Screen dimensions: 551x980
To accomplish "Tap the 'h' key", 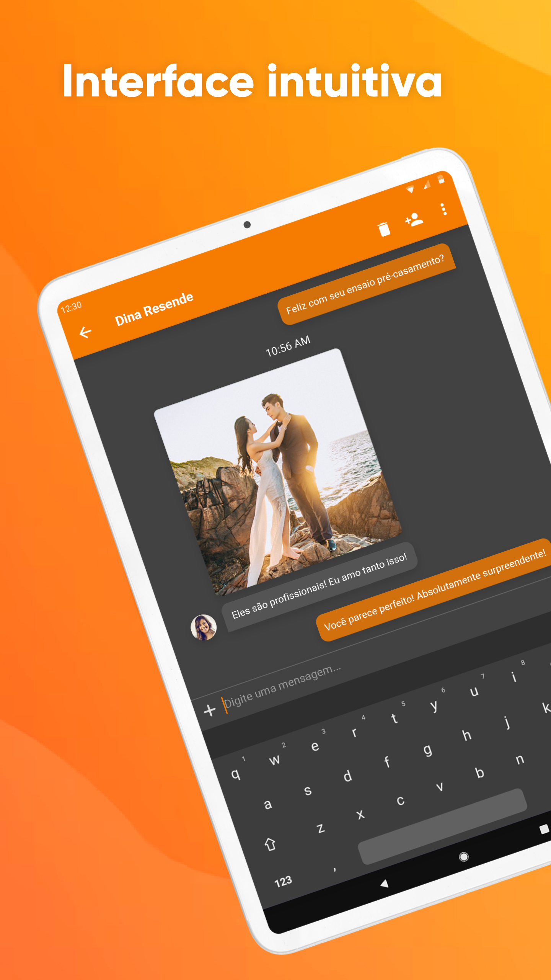I will [466, 735].
